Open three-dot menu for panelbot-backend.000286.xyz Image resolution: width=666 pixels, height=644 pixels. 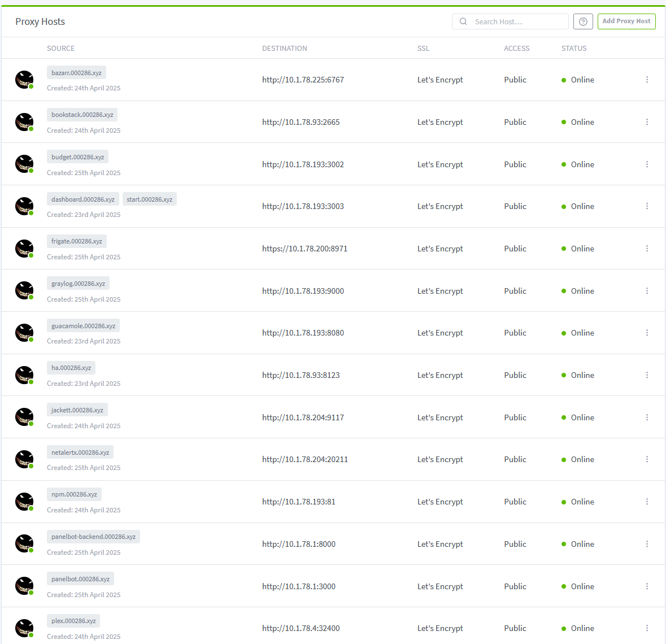[647, 544]
